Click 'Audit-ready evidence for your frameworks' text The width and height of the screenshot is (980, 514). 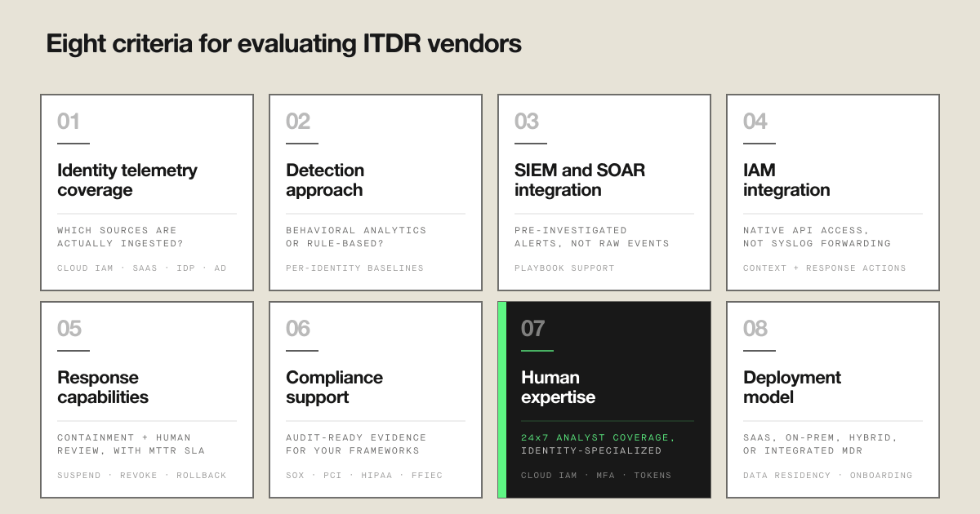pos(356,444)
